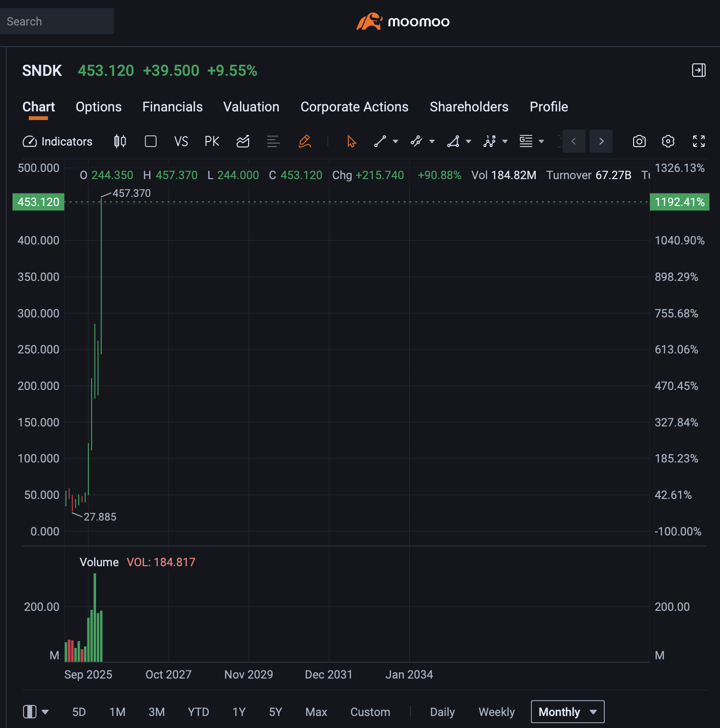Click the candlestick chart type icon
Viewport: 720px width, 728px height.
pyautogui.click(x=120, y=141)
